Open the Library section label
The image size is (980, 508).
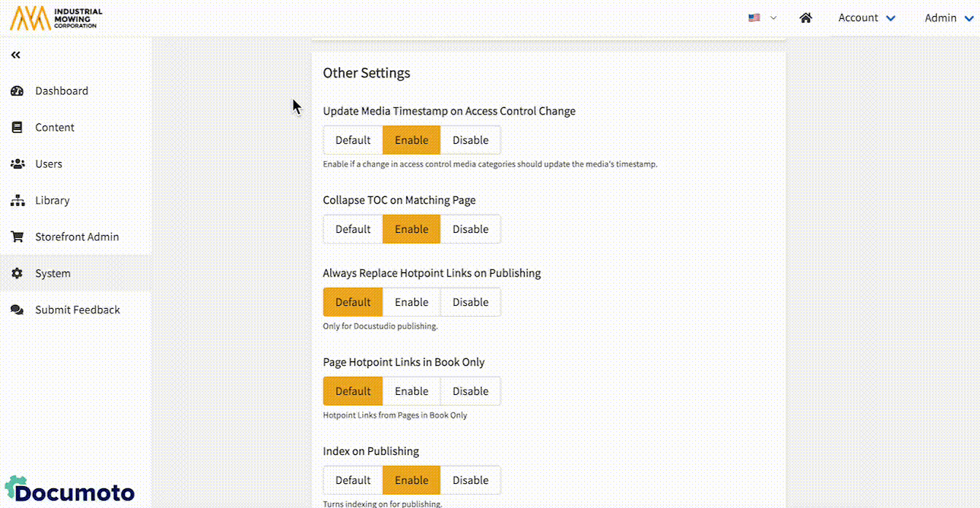point(53,201)
